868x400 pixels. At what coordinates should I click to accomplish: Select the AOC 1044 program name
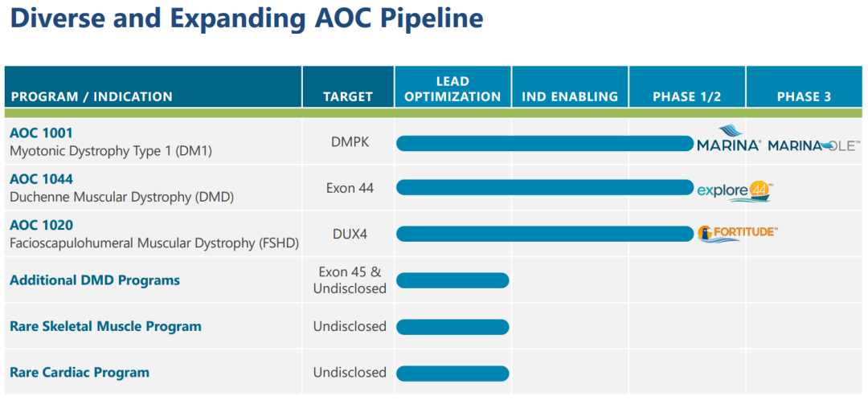(41, 179)
